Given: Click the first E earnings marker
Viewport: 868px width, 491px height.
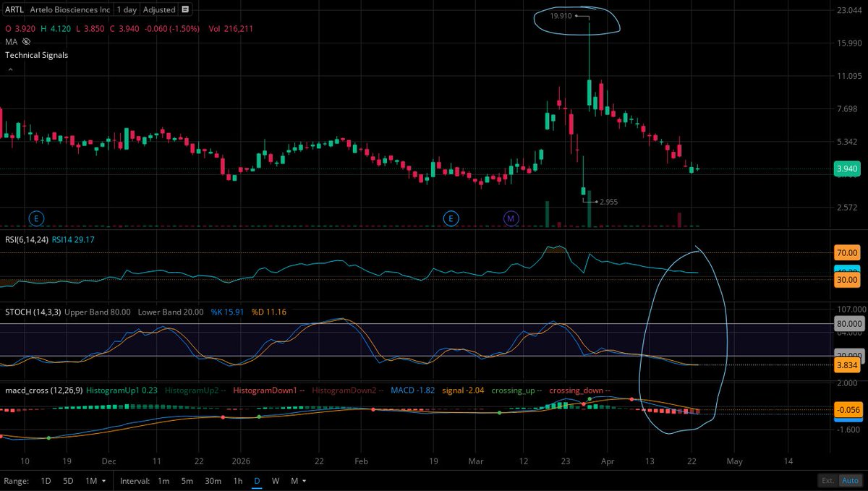Looking at the screenshot, I should (x=36, y=217).
